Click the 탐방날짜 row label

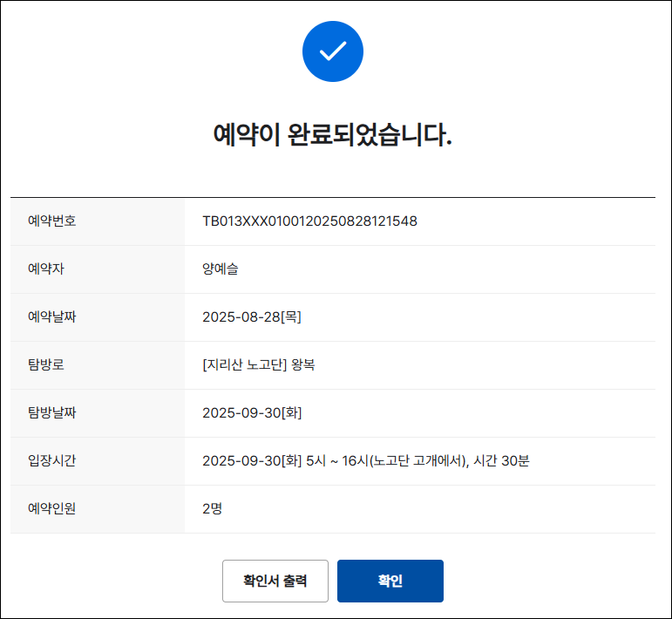click(x=51, y=412)
